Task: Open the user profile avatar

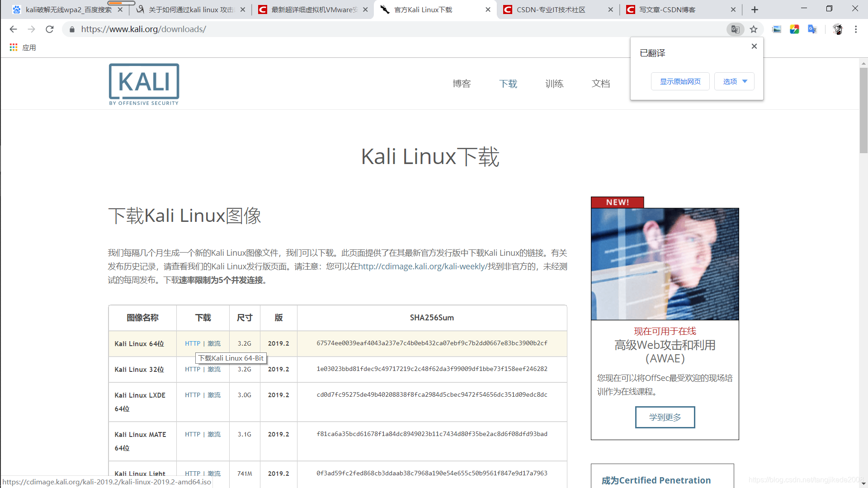Action: coord(838,29)
